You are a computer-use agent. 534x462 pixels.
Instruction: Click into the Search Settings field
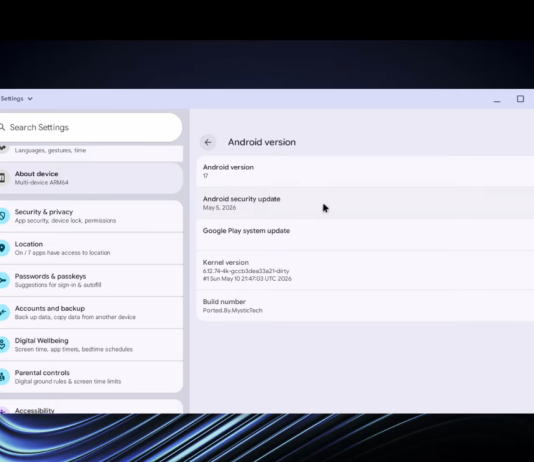tap(91, 127)
